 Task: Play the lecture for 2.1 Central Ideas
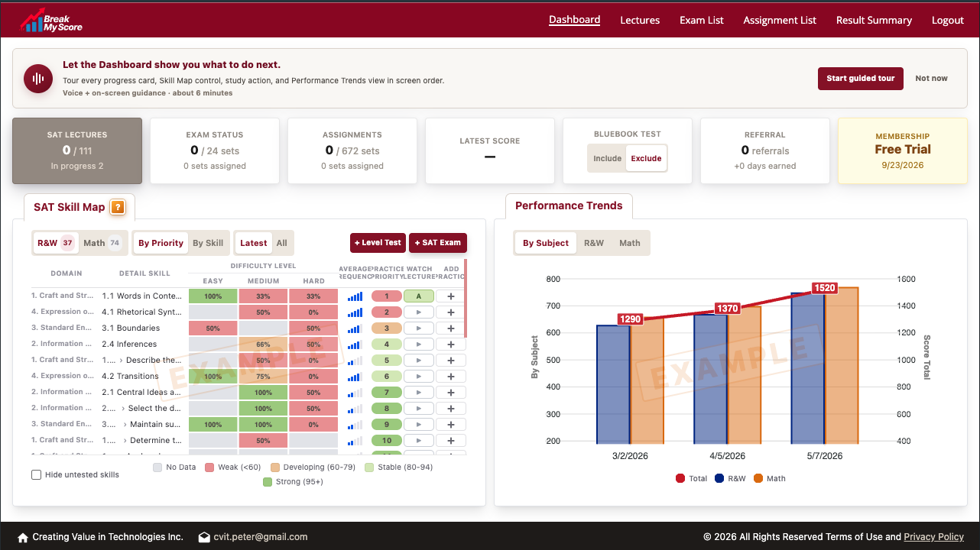(x=418, y=393)
